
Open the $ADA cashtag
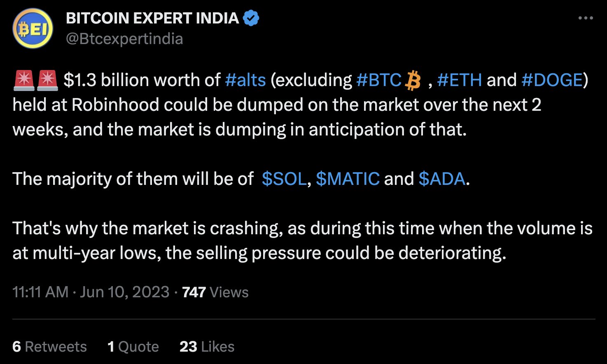point(442,179)
